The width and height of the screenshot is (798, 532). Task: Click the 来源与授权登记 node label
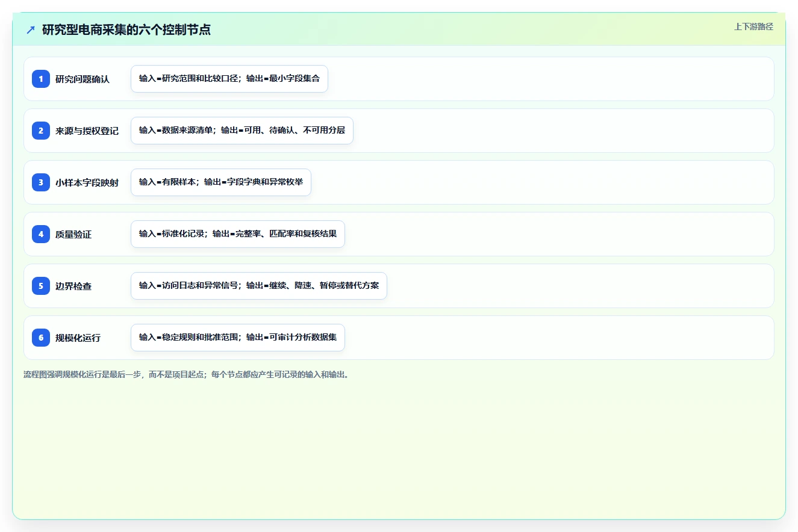pyautogui.click(x=87, y=131)
